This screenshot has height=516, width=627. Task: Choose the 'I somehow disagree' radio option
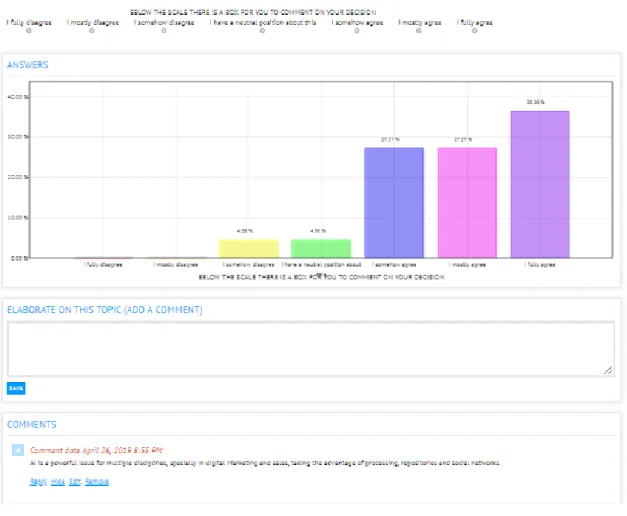pos(164,30)
